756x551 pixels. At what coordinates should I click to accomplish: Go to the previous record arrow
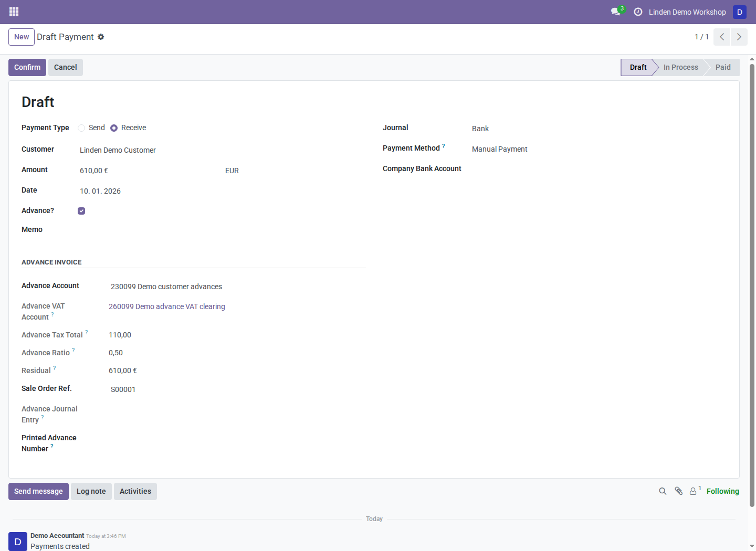(722, 37)
